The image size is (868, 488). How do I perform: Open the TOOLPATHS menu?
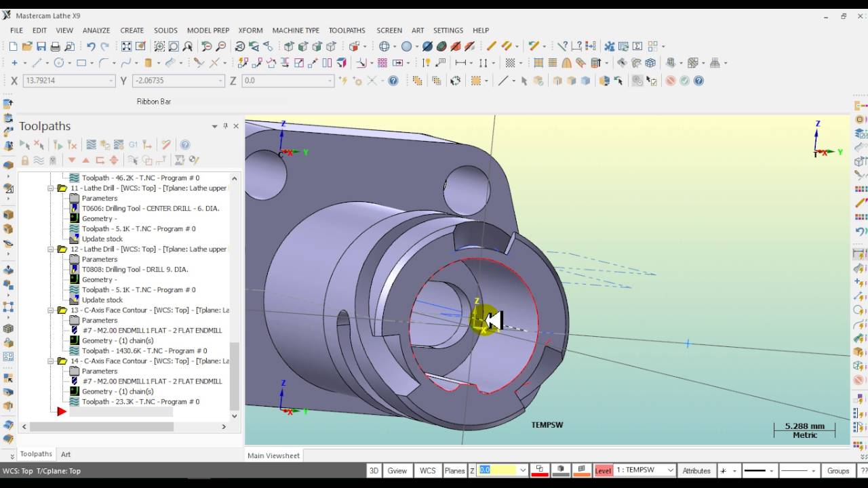click(x=347, y=30)
